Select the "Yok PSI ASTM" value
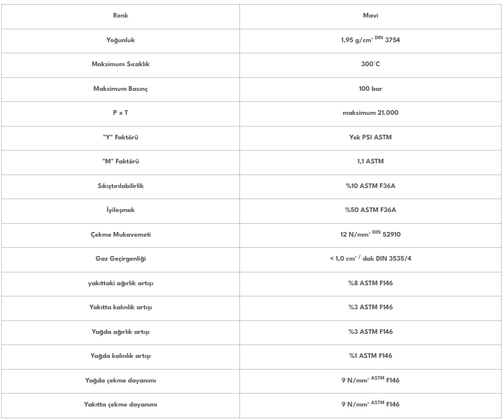 (x=371, y=138)
